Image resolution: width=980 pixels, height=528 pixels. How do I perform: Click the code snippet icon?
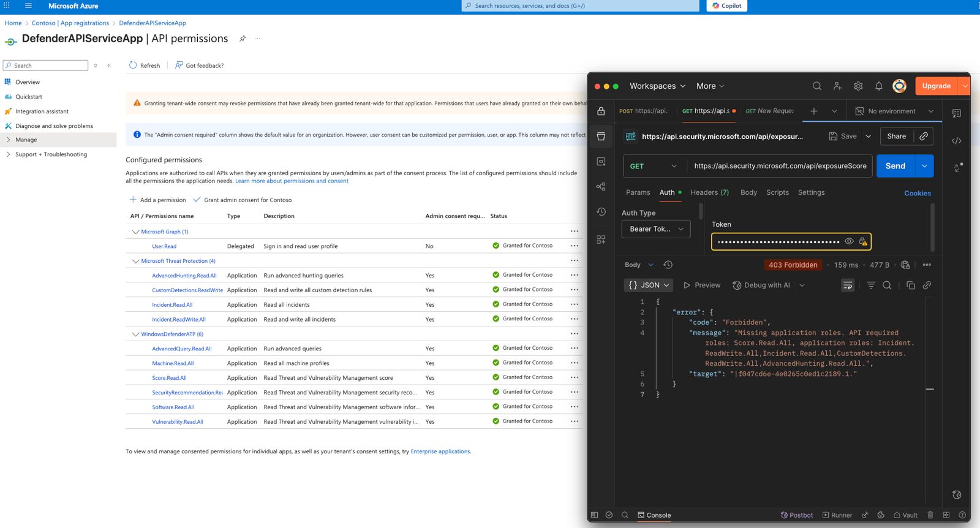[956, 141]
